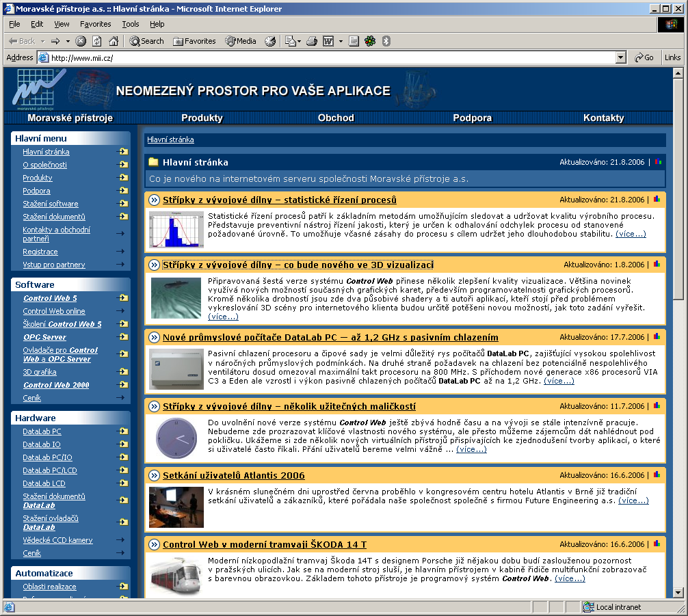Open the DataLab PC/LCD sidebar link
The width and height of the screenshot is (688, 616).
point(49,470)
